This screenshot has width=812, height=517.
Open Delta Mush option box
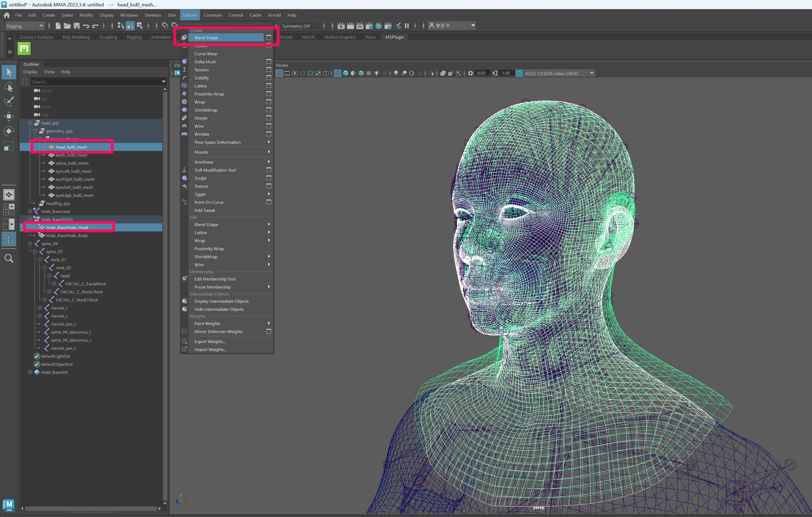click(269, 62)
